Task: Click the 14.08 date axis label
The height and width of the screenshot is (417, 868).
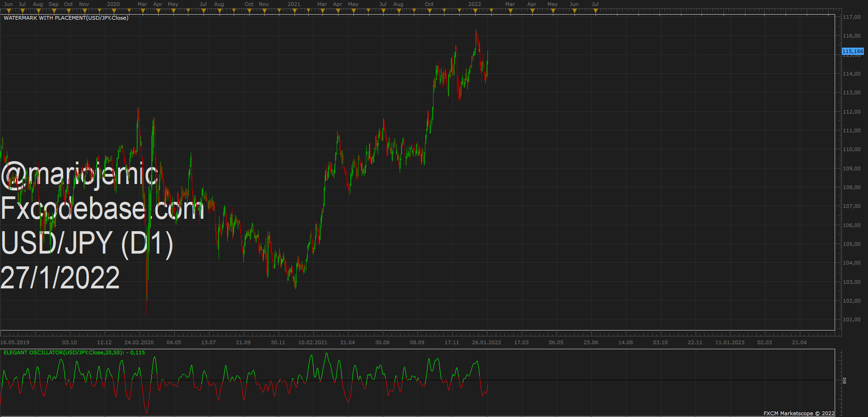Action: point(626,342)
